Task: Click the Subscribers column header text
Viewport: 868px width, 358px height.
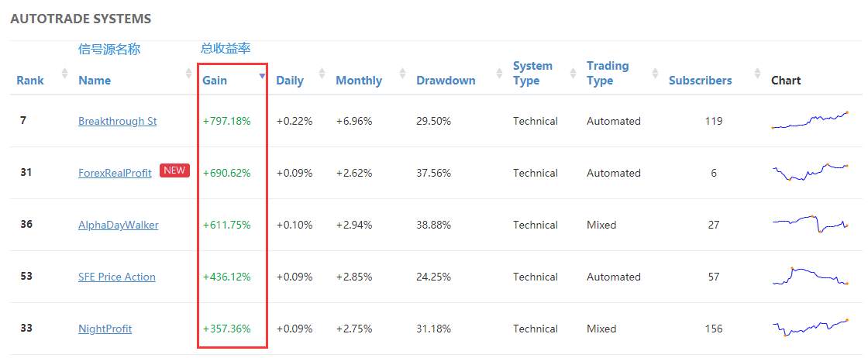Action: [x=701, y=81]
